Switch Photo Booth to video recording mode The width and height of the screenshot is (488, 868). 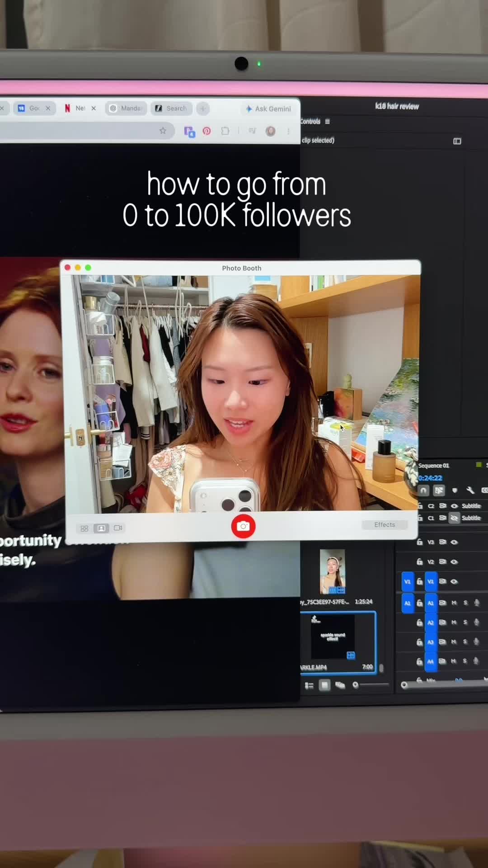118,528
